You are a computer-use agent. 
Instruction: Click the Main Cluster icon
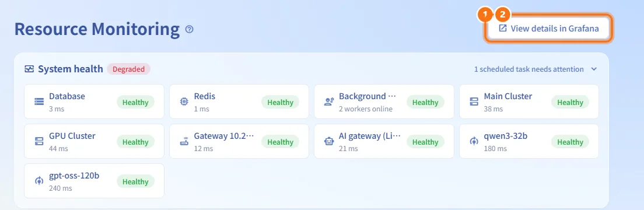(474, 101)
